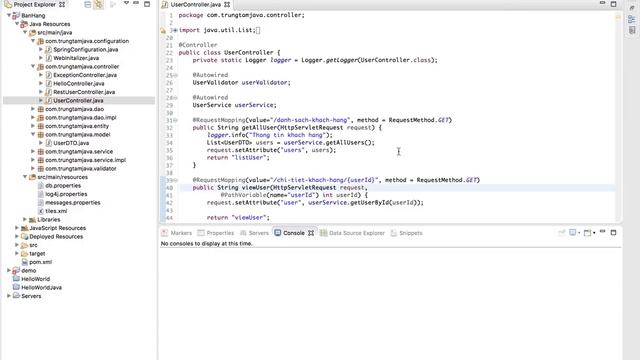Select com.trungtamjava.controller package
The image size is (640, 360).
click(82, 67)
